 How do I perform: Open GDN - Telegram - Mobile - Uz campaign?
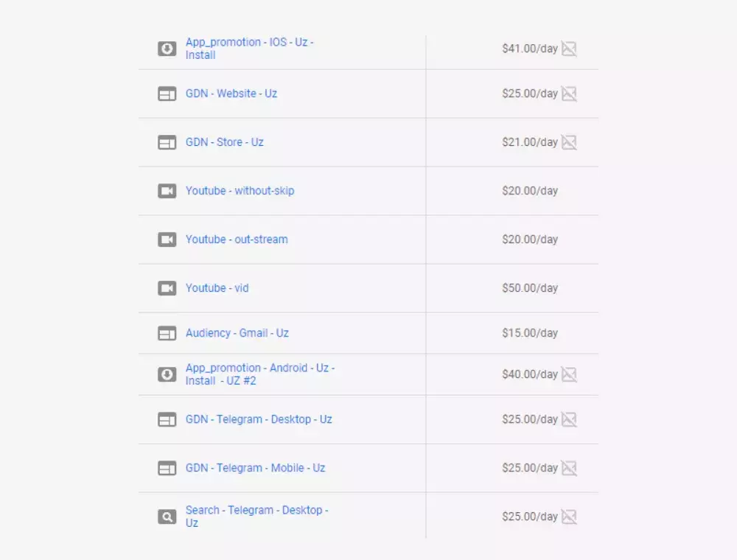pos(255,468)
